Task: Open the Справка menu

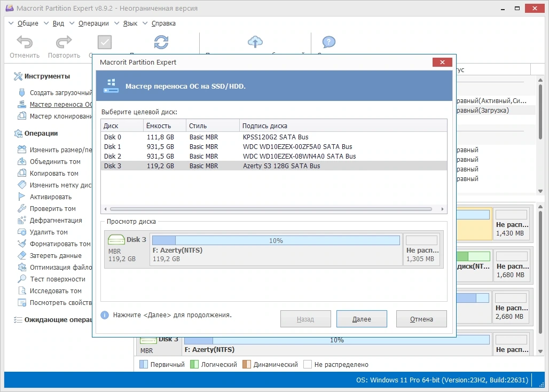Action: click(163, 23)
